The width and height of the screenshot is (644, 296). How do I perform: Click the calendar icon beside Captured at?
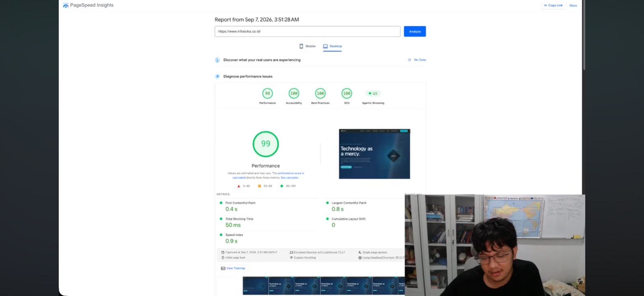(223, 253)
